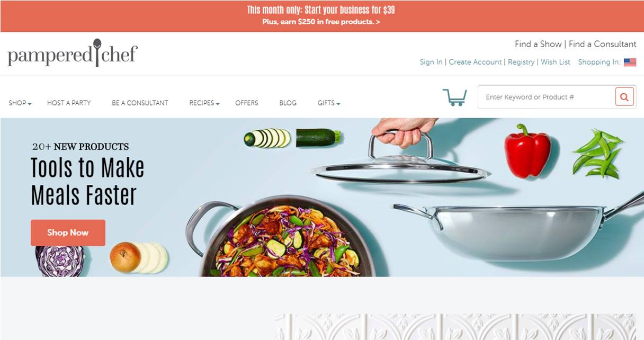Select the US flag shopping region icon
Viewport: 644px width, 340px height.
coord(630,62)
